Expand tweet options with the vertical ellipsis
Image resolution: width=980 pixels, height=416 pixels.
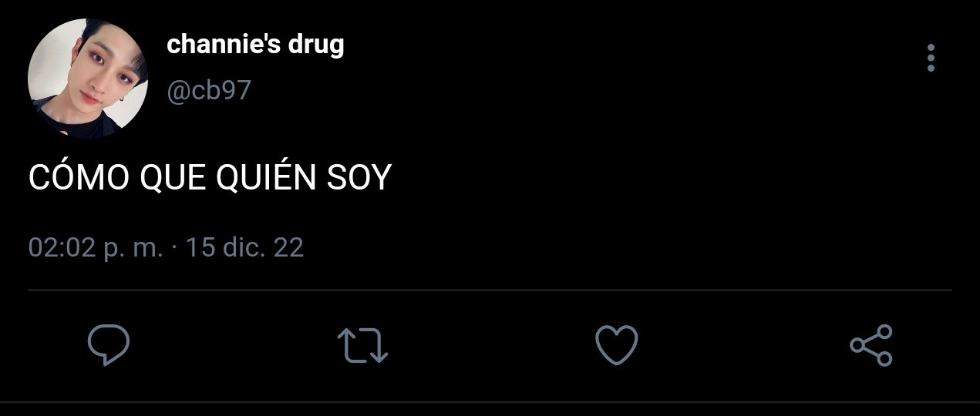click(931, 59)
